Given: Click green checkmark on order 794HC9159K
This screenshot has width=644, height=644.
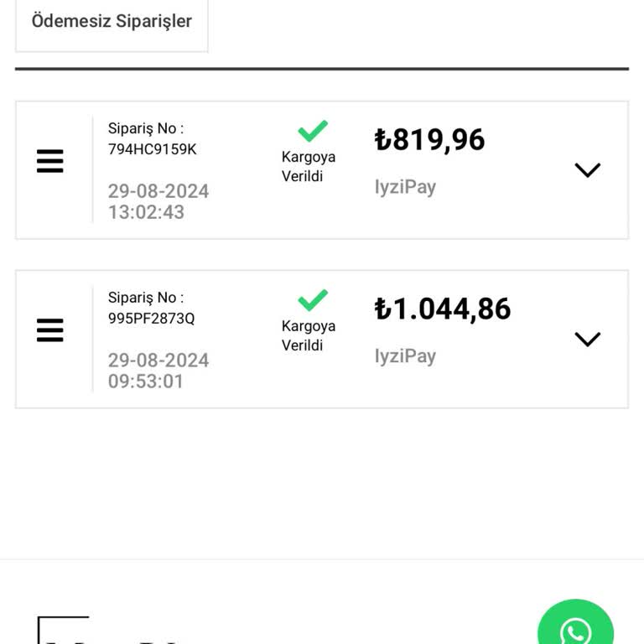Looking at the screenshot, I should (x=313, y=132).
